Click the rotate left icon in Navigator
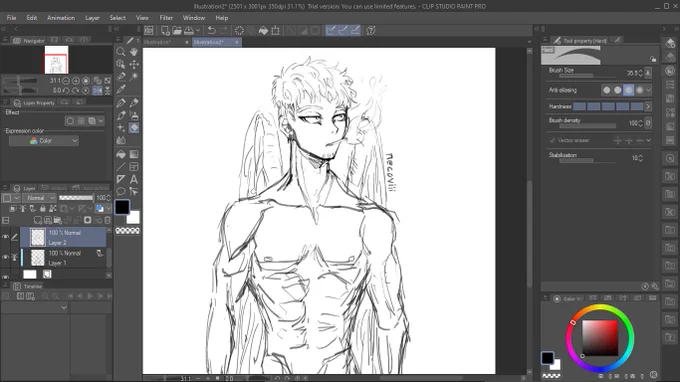The height and width of the screenshot is (382, 680). tap(66, 91)
